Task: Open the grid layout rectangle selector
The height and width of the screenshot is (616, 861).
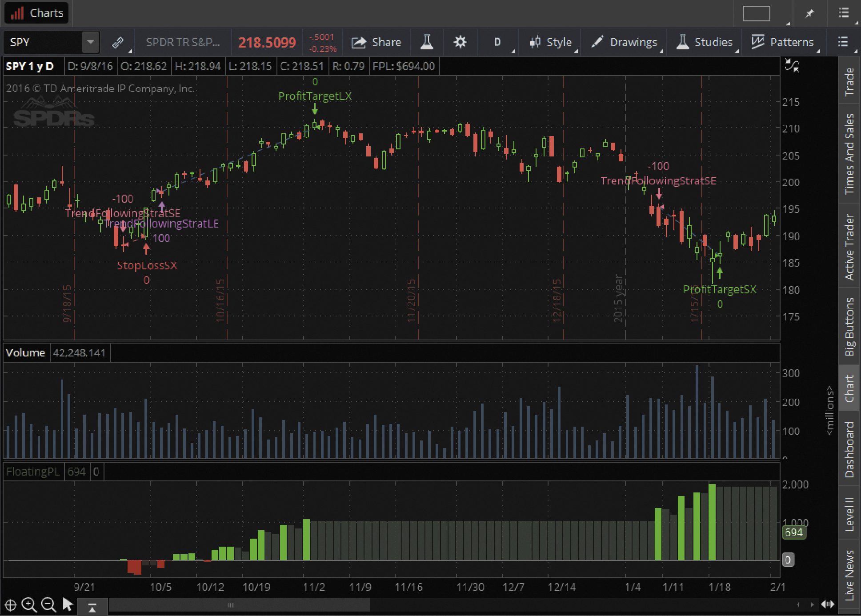Action: click(x=756, y=13)
